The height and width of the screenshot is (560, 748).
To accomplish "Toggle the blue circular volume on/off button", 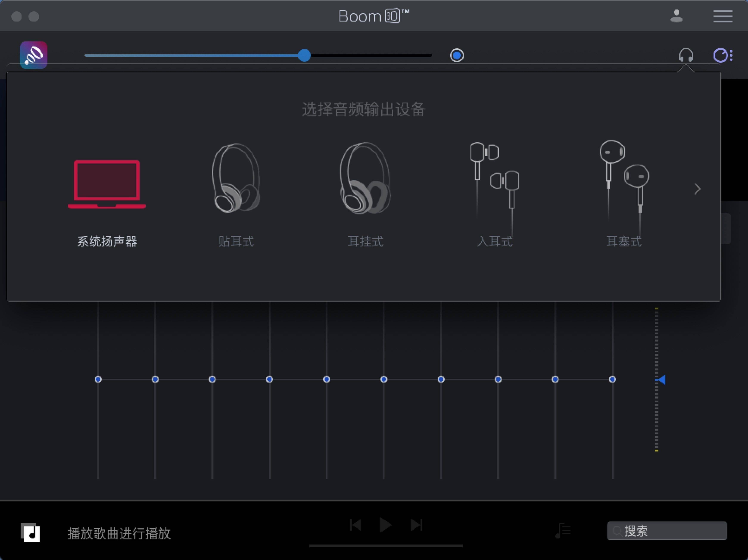I will pyautogui.click(x=457, y=55).
